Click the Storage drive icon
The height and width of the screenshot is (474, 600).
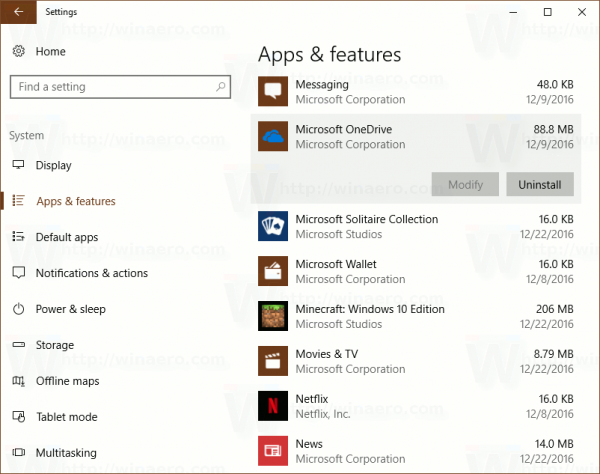pos(18,345)
